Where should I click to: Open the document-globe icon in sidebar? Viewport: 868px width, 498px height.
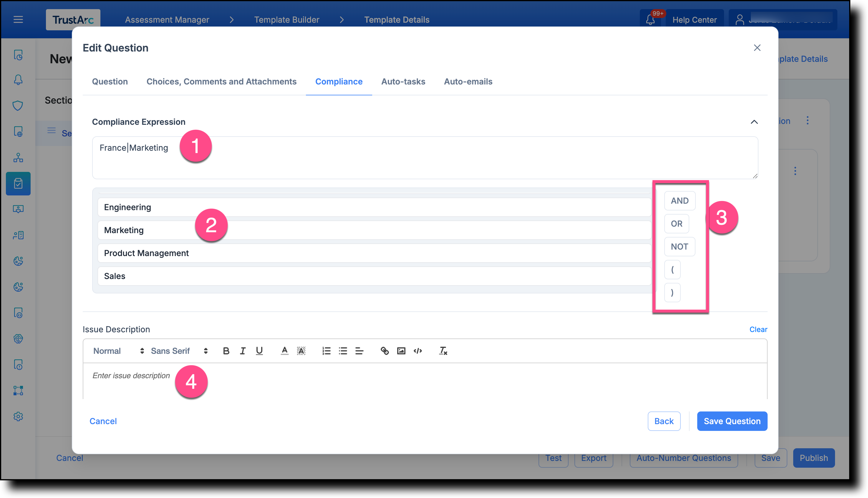[18, 131]
